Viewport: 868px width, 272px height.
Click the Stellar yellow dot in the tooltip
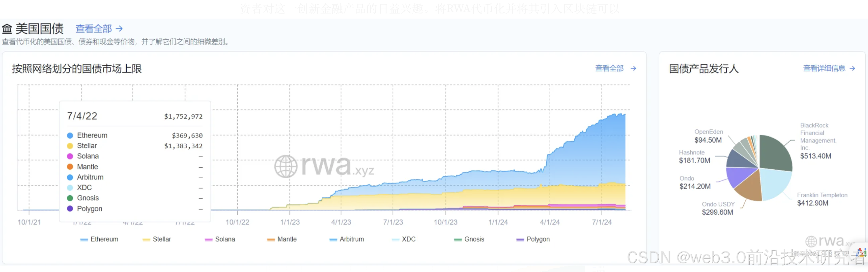[x=70, y=146]
